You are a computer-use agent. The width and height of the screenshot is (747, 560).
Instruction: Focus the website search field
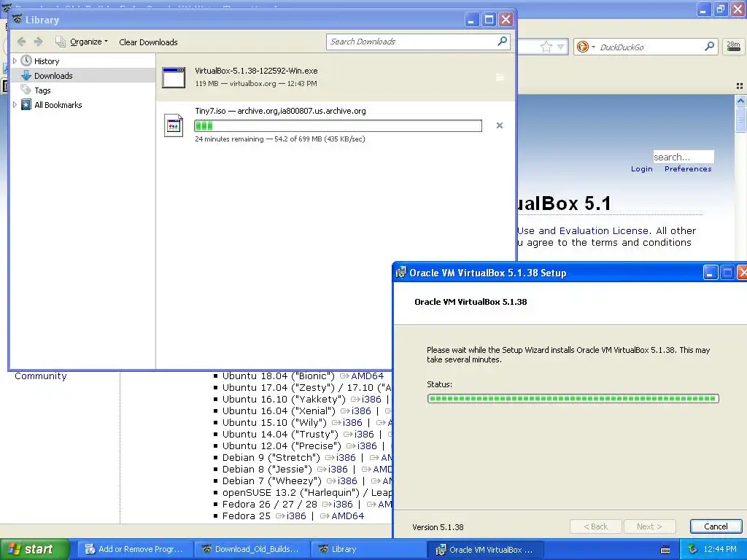point(683,157)
